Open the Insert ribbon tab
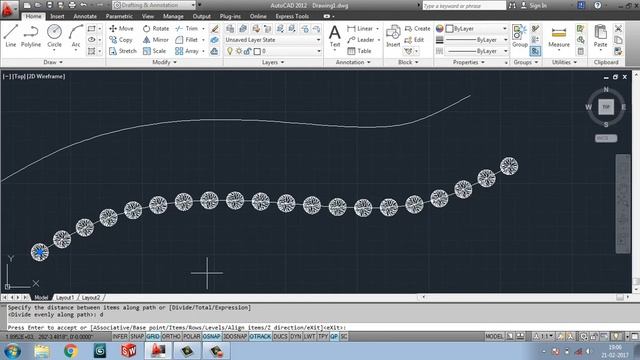 [x=57, y=16]
